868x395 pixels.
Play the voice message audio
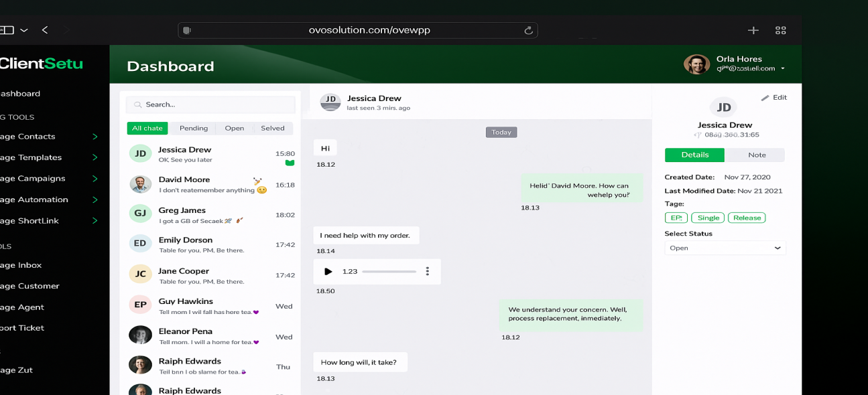[x=328, y=271]
